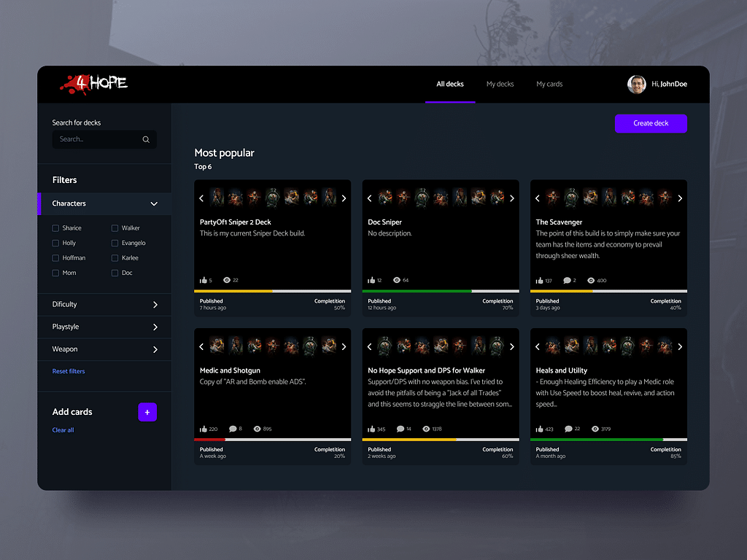Click the purple plus Add cards button
The height and width of the screenshot is (560, 747).
147,412
